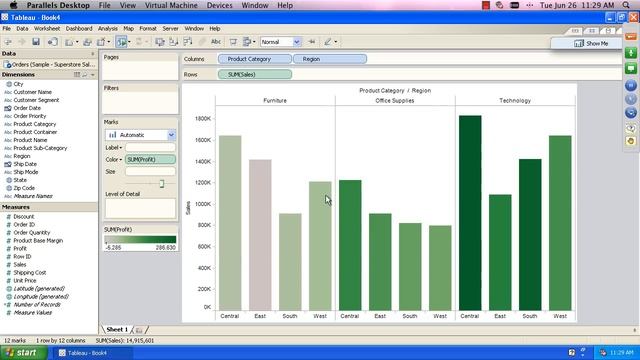Click the Level of Detail shelf
The height and width of the screenshot is (360, 640).
coord(140,209)
